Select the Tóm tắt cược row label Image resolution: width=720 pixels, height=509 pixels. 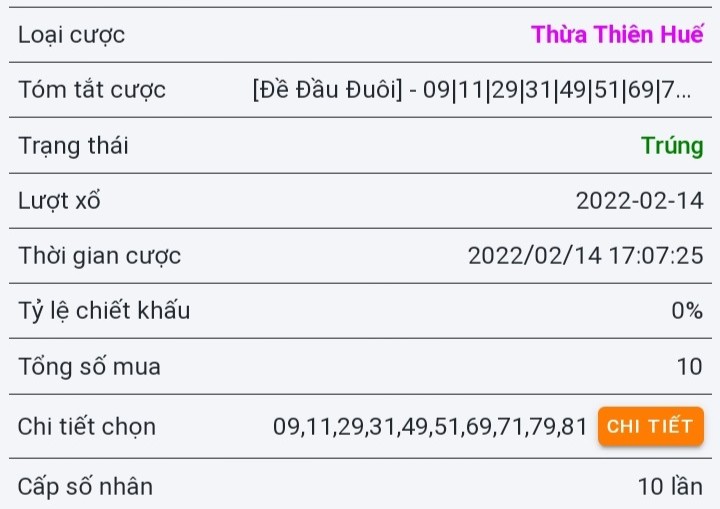pos(92,90)
